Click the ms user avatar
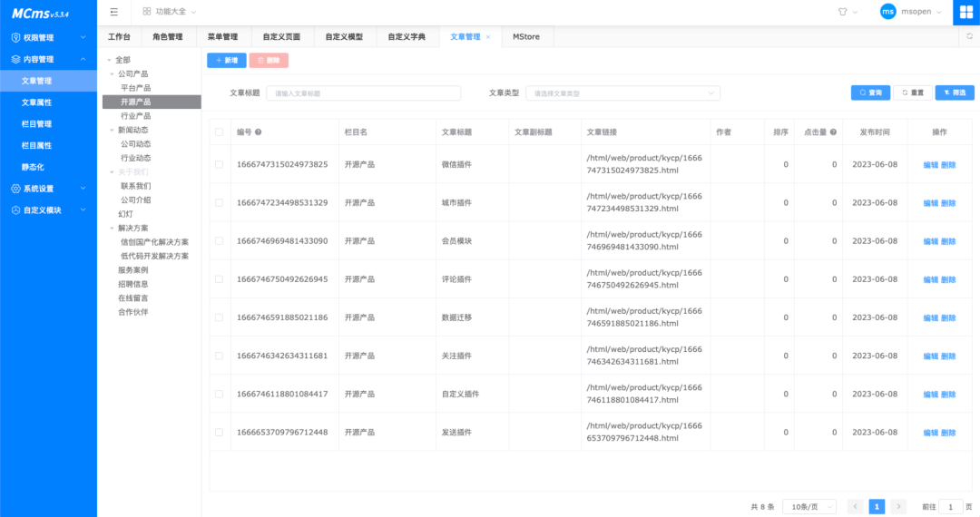980x517 pixels. 887,12
